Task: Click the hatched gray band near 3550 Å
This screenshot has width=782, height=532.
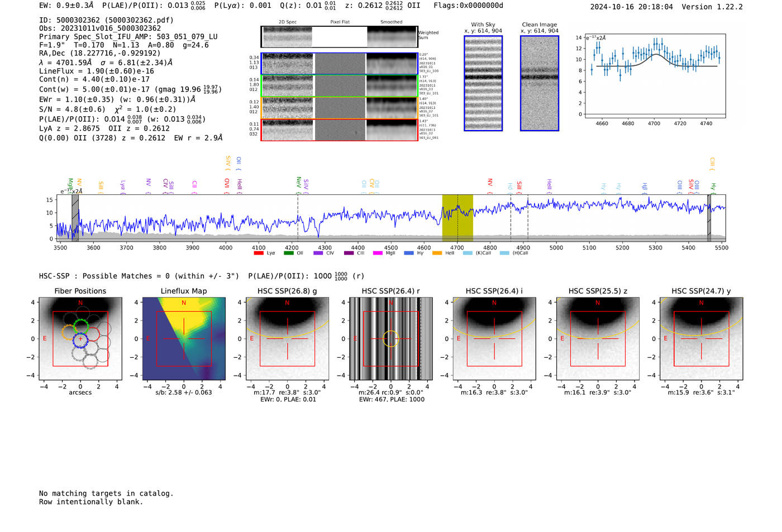Action: click(75, 218)
